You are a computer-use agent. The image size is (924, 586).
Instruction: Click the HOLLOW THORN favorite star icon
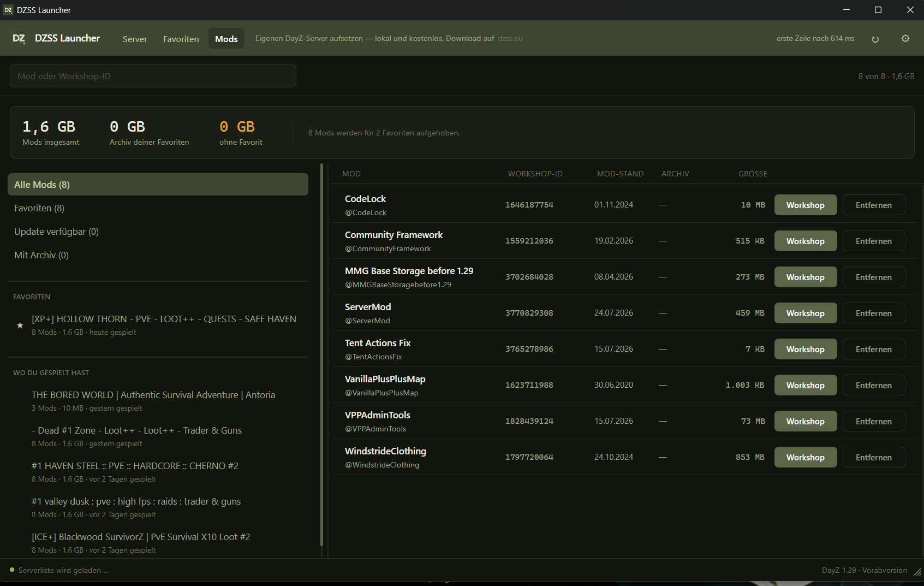[20, 325]
